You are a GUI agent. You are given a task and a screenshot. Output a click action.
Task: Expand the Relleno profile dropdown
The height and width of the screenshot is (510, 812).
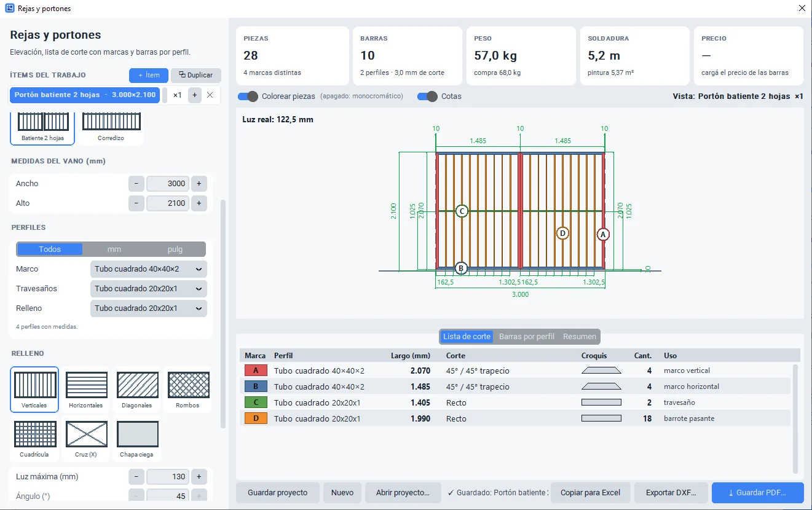[149, 308]
